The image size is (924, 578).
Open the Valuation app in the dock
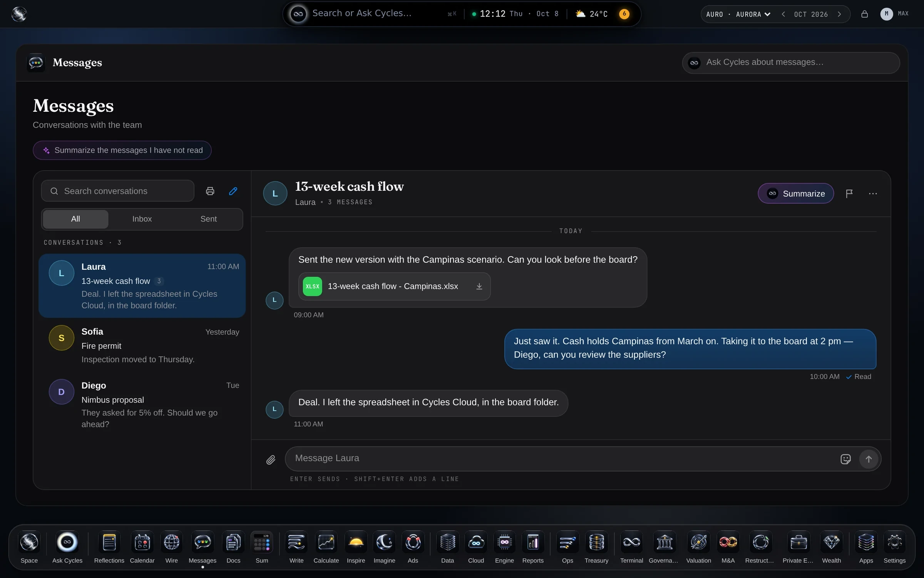coord(698,548)
